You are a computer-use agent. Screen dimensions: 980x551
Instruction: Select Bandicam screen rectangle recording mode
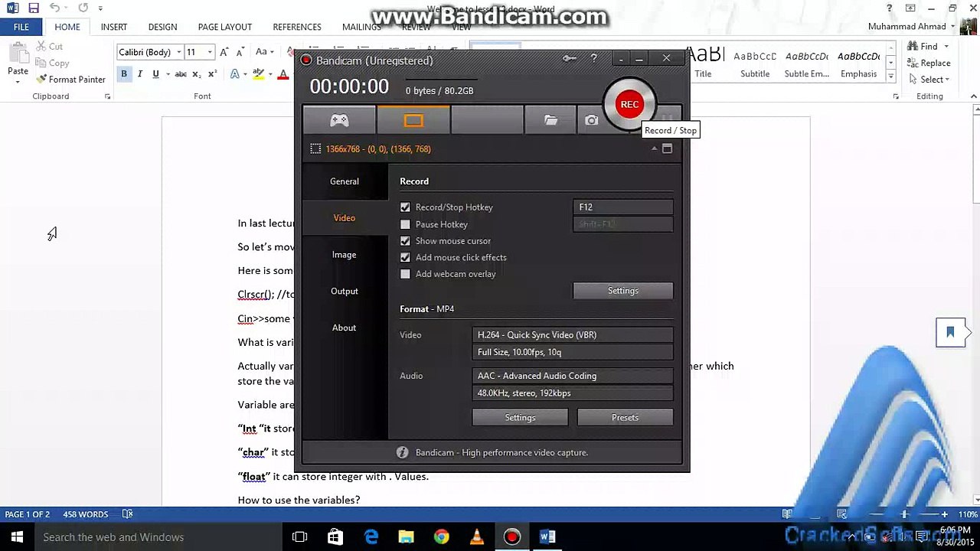point(413,120)
